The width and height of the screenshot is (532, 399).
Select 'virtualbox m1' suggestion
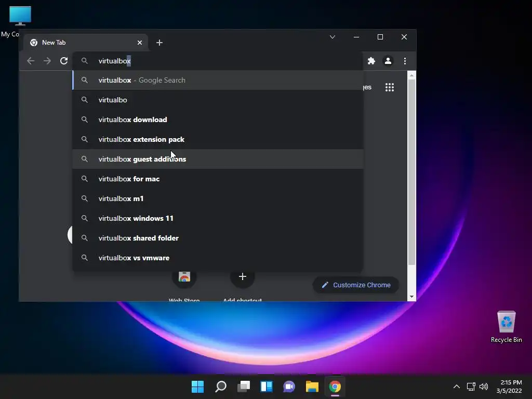click(x=218, y=198)
